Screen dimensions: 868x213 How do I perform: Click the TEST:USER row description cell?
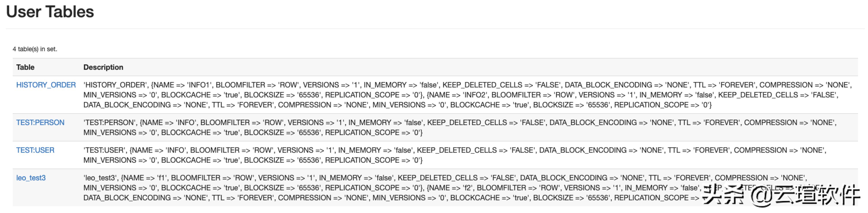tap(455, 155)
